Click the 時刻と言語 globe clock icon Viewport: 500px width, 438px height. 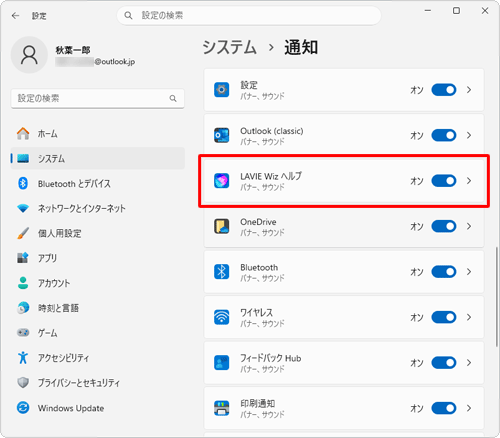23,308
